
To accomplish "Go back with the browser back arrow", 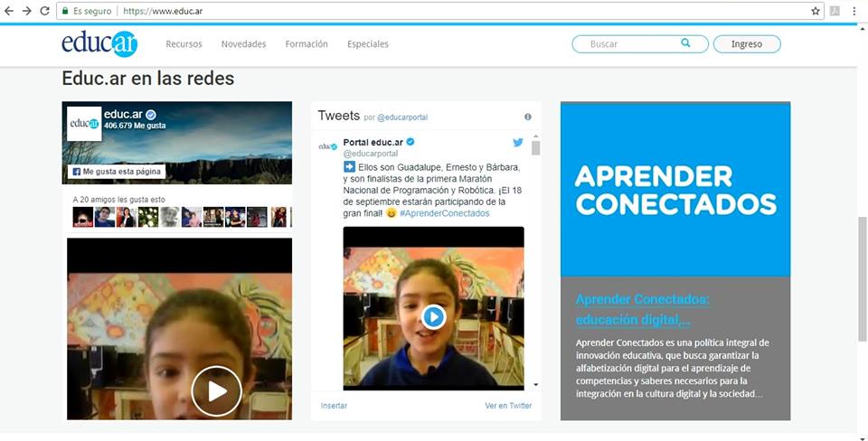I will pyautogui.click(x=9, y=11).
